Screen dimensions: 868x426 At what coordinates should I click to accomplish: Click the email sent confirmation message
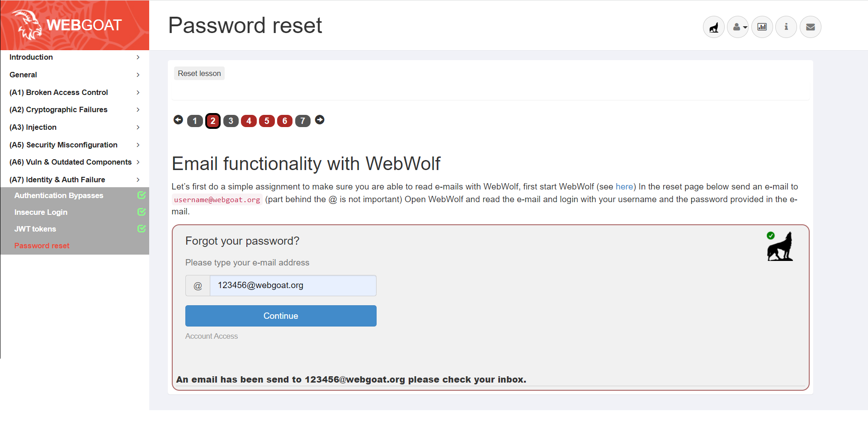pyautogui.click(x=351, y=379)
